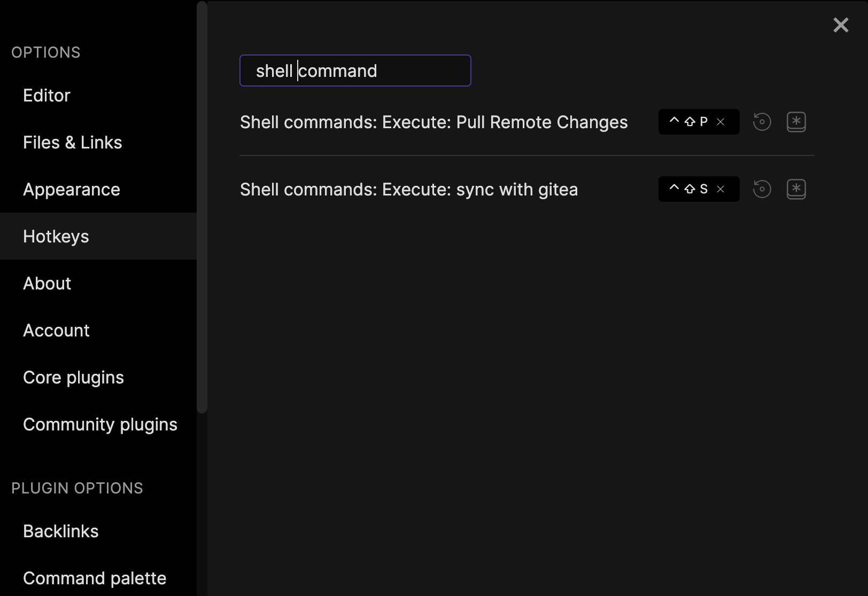Select the Hotkeys settings tab
This screenshot has height=596, width=868.
tap(98, 236)
